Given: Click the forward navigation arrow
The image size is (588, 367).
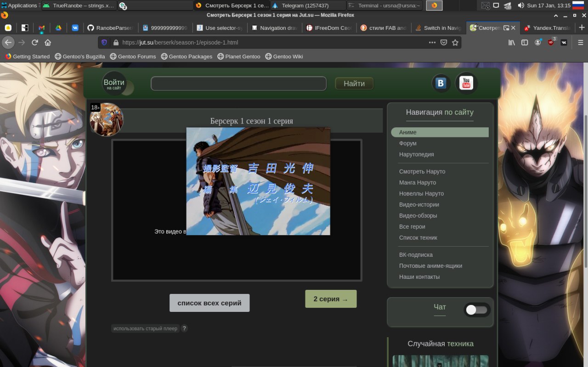Looking at the screenshot, I should [22, 42].
